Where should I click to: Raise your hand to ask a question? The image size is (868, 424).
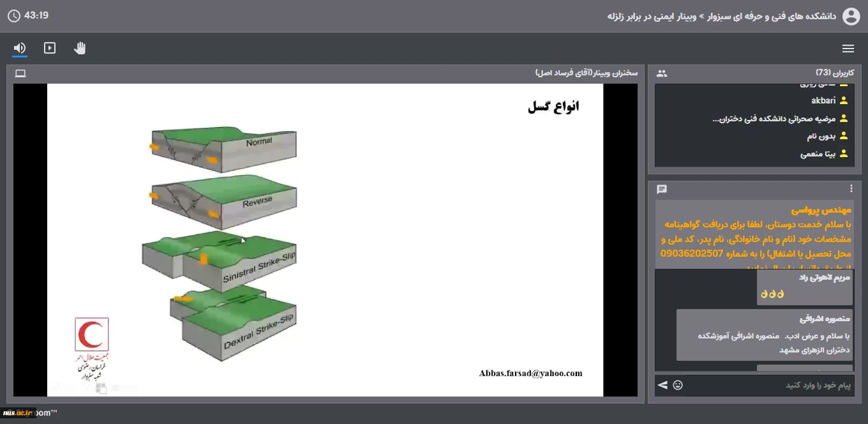click(80, 49)
